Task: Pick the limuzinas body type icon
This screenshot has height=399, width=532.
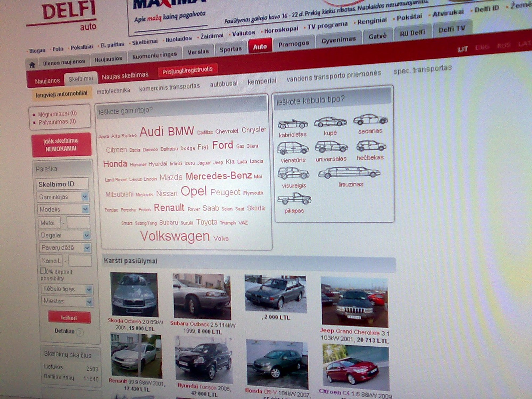Action: point(349,173)
